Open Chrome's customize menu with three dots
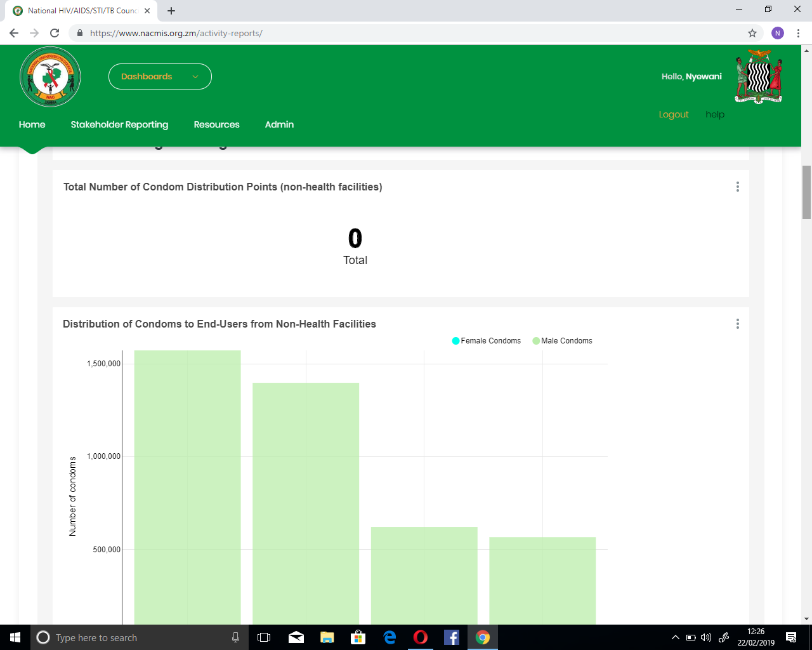Screen dimensions: 812x650 798,32
